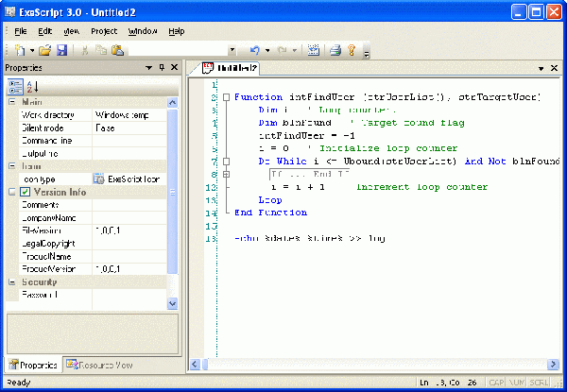Open the Project menu

[x=104, y=31]
